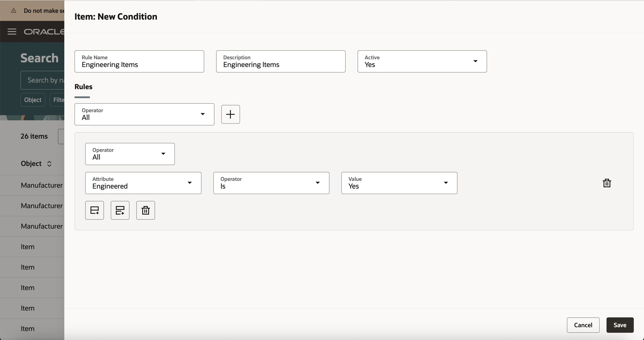Click the add condition row icon
This screenshot has height=340, width=644.
[95, 210]
